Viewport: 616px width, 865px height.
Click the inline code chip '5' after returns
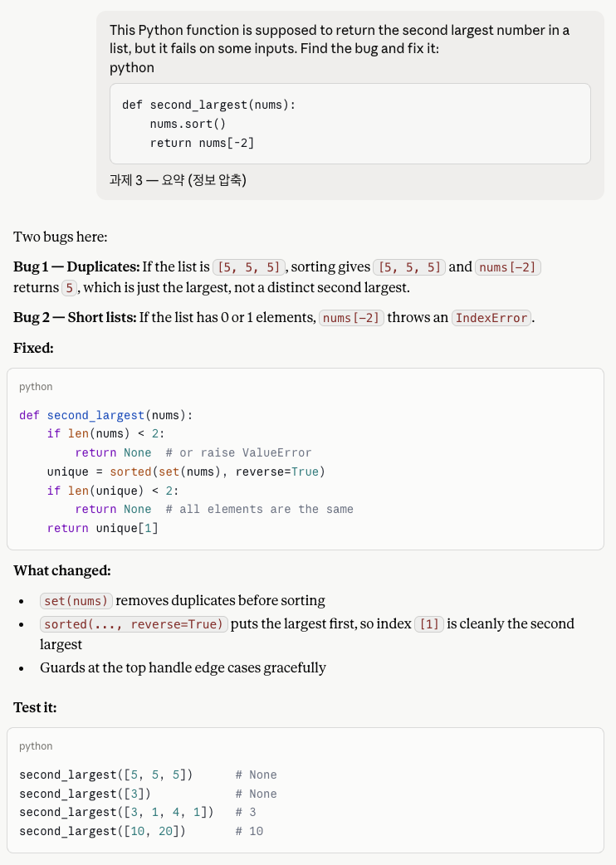(x=69, y=288)
